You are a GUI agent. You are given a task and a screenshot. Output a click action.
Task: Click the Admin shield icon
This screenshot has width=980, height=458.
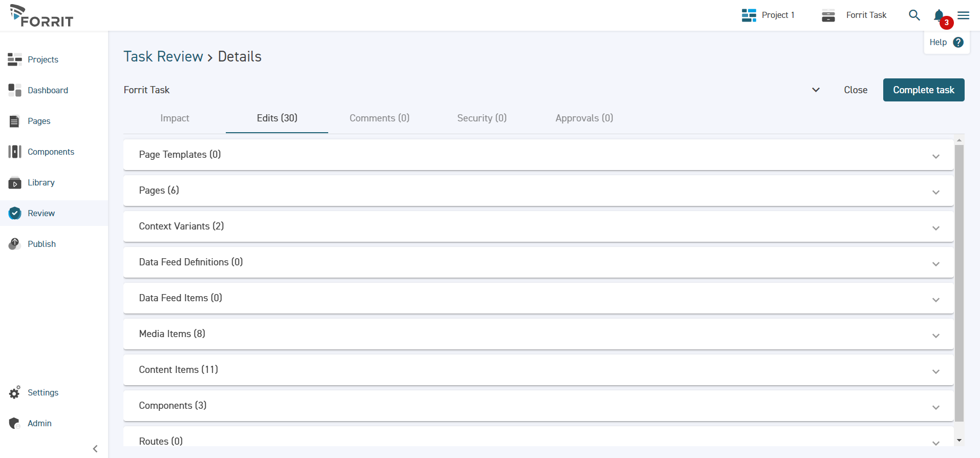[x=15, y=423]
